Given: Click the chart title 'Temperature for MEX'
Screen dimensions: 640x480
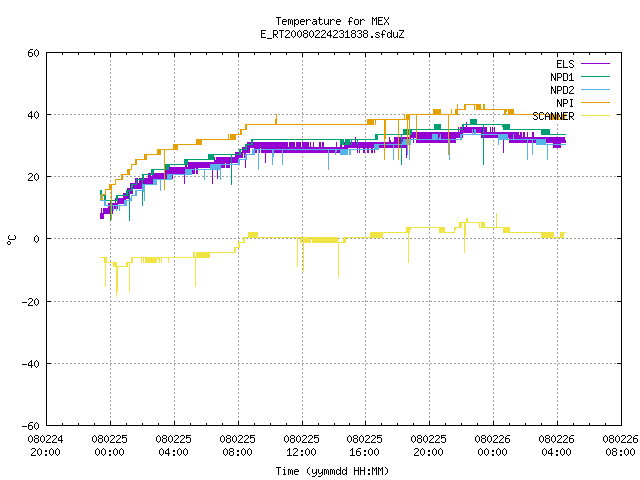Looking at the screenshot, I should 332,21.
